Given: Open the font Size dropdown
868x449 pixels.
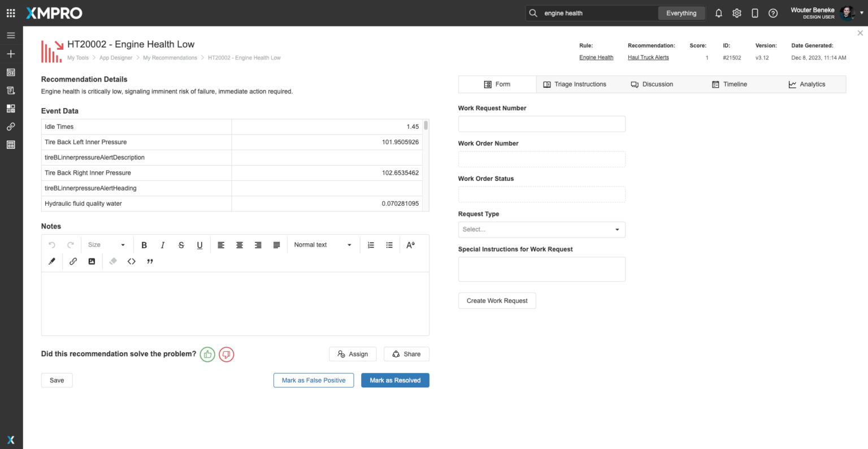Looking at the screenshot, I should [106, 245].
